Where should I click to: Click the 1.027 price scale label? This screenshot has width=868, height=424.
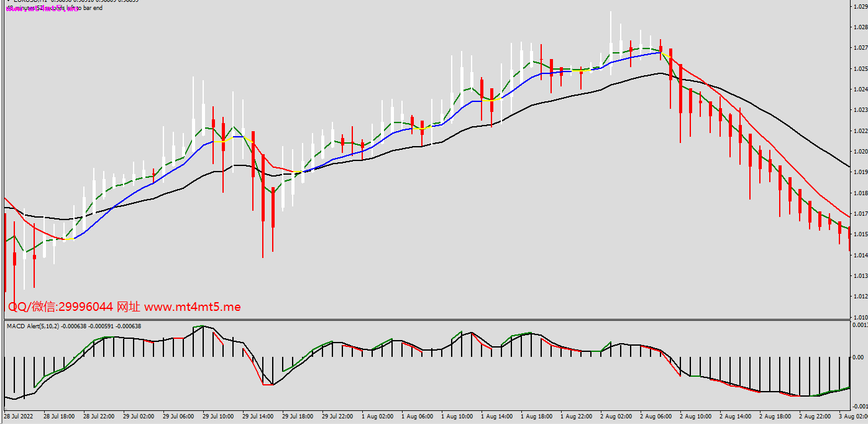coord(860,48)
